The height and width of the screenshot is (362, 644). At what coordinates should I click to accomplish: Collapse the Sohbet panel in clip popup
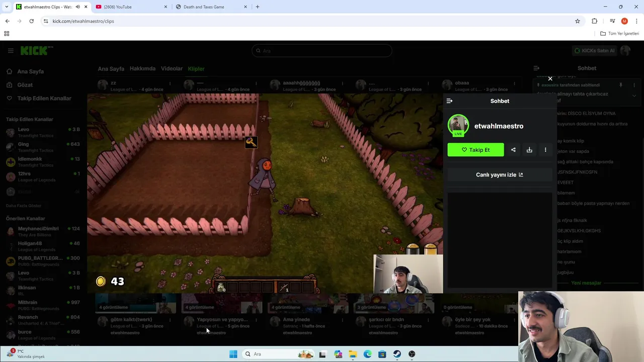[449, 101]
